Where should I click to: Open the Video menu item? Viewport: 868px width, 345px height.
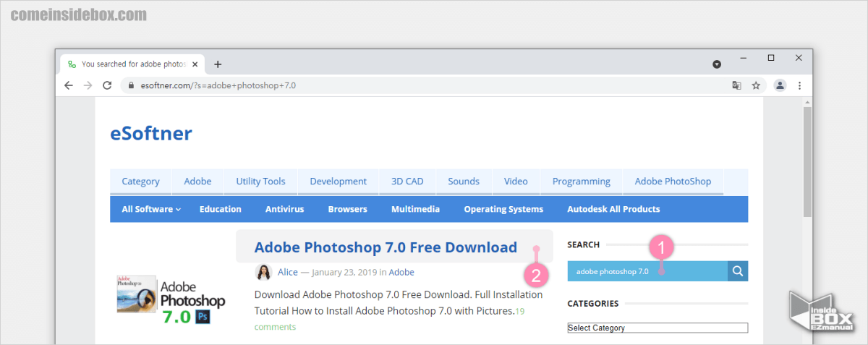(x=516, y=182)
